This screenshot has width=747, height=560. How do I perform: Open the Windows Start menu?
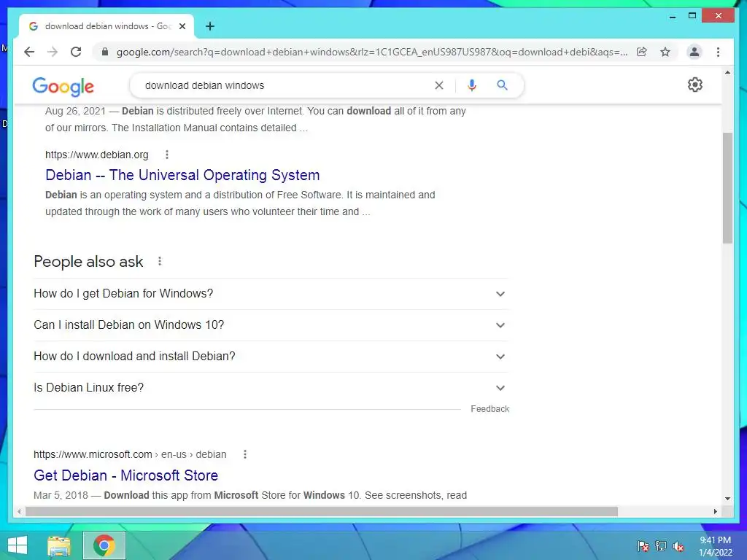18,545
